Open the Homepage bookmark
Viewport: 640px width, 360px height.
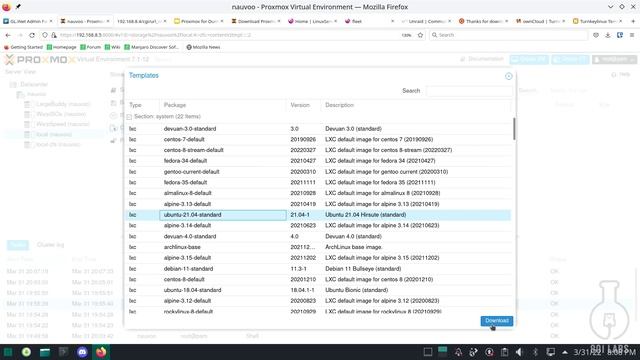coord(62,47)
